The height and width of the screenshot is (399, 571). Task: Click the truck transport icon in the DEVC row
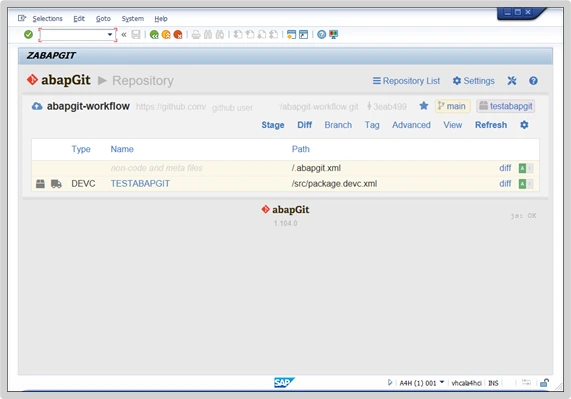click(56, 184)
